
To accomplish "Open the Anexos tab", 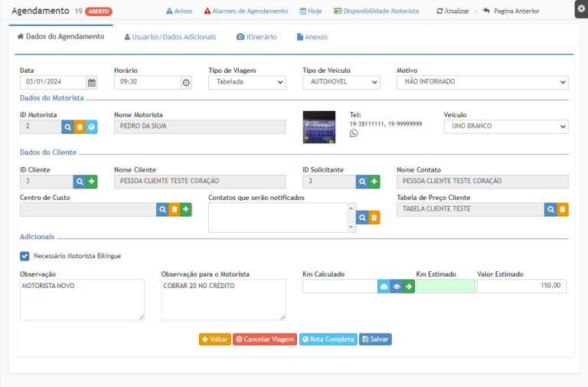I will [x=311, y=37].
